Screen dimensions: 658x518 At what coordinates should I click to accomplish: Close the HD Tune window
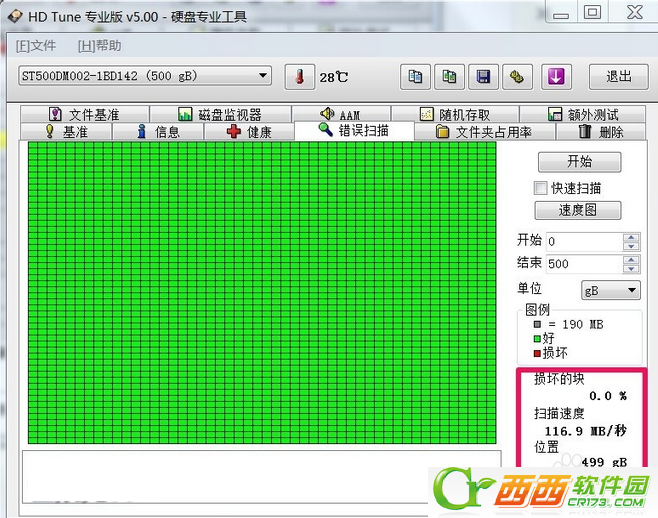pyautogui.click(x=634, y=12)
